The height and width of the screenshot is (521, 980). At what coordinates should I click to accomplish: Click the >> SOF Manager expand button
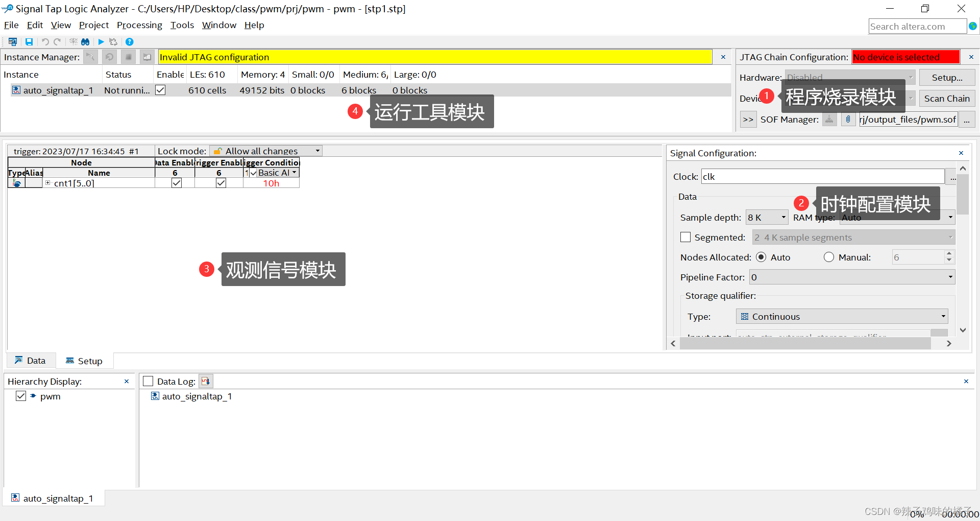point(748,119)
